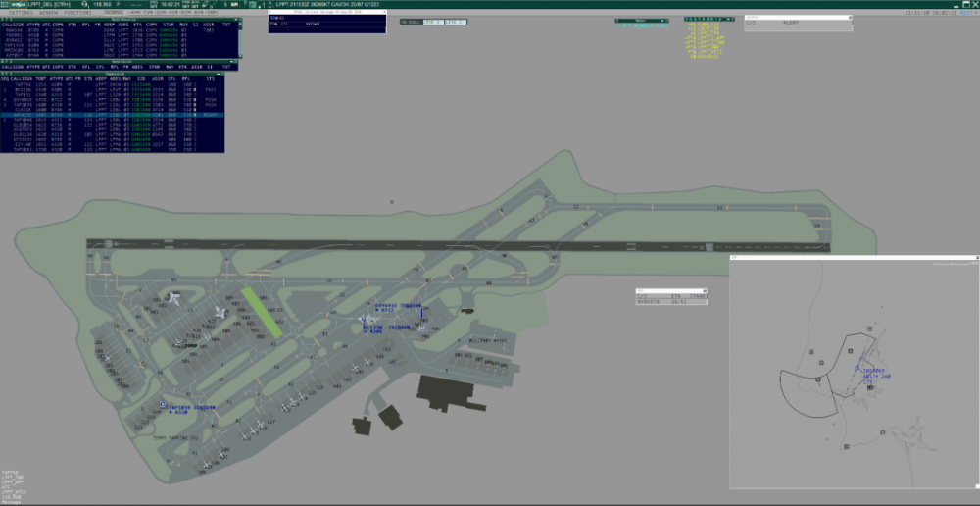Click the large parked aircraft icon near stand 601

click(x=173, y=298)
